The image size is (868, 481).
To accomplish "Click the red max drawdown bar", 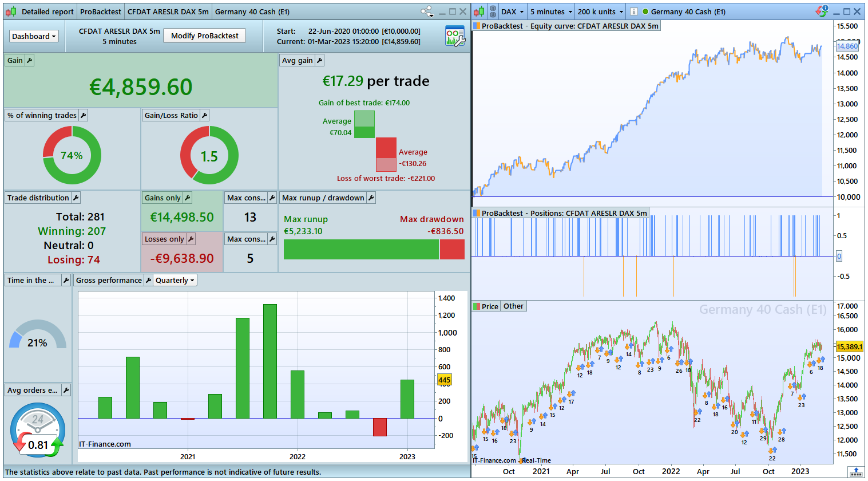I will point(452,249).
